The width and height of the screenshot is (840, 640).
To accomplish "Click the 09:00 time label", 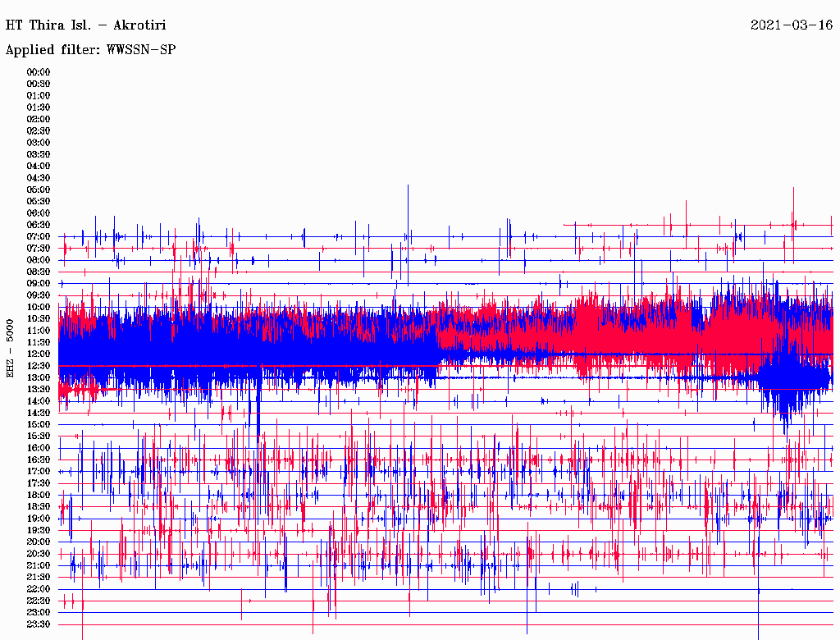I will [39, 284].
